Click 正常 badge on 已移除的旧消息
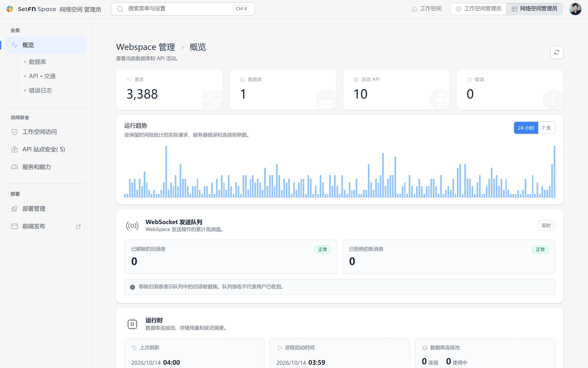 (x=322, y=250)
